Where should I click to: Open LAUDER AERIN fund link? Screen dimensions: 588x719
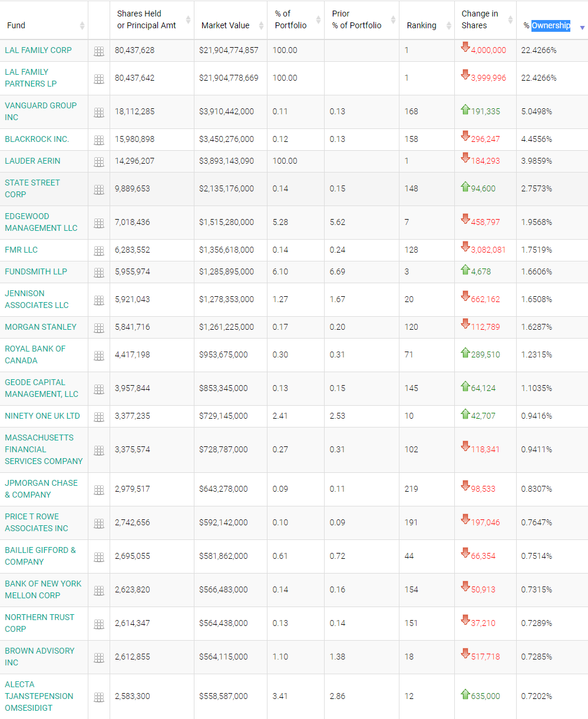coord(32,161)
